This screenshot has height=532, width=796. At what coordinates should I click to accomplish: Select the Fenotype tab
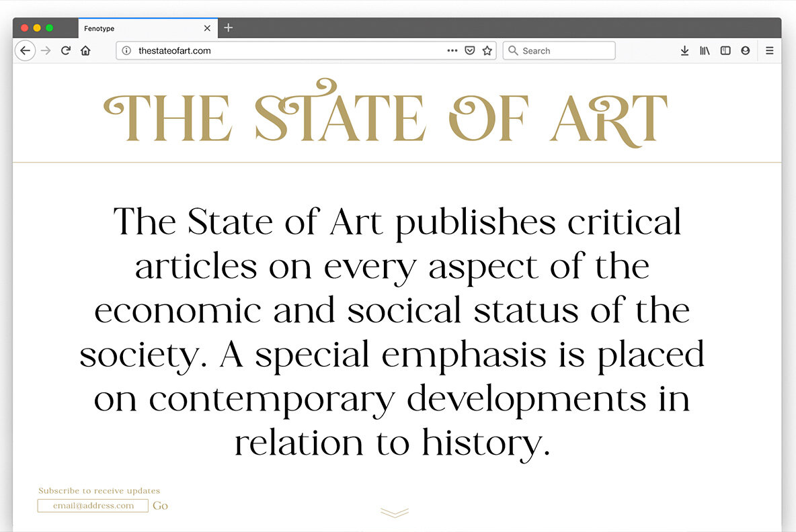click(134, 28)
